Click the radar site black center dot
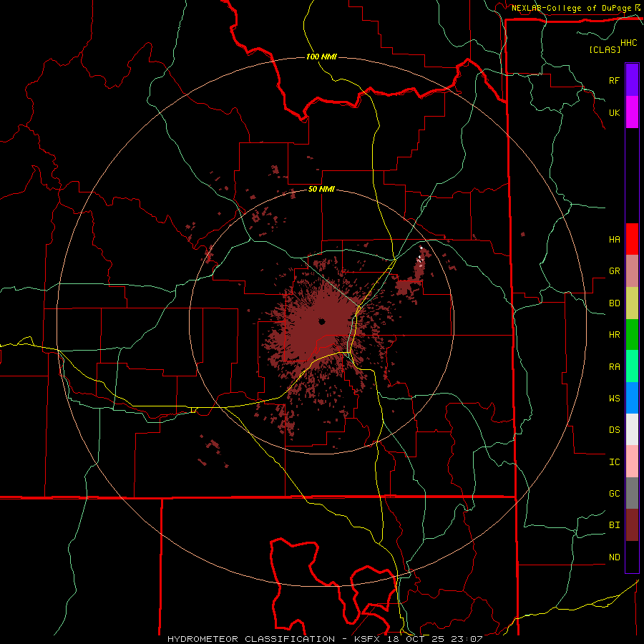This screenshot has width=644, height=644. pyautogui.click(x=321, y=321)
